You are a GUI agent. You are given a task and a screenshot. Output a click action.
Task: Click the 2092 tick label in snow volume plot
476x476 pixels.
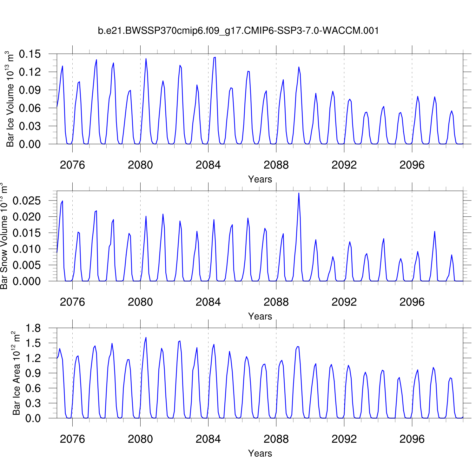point(344,302)
